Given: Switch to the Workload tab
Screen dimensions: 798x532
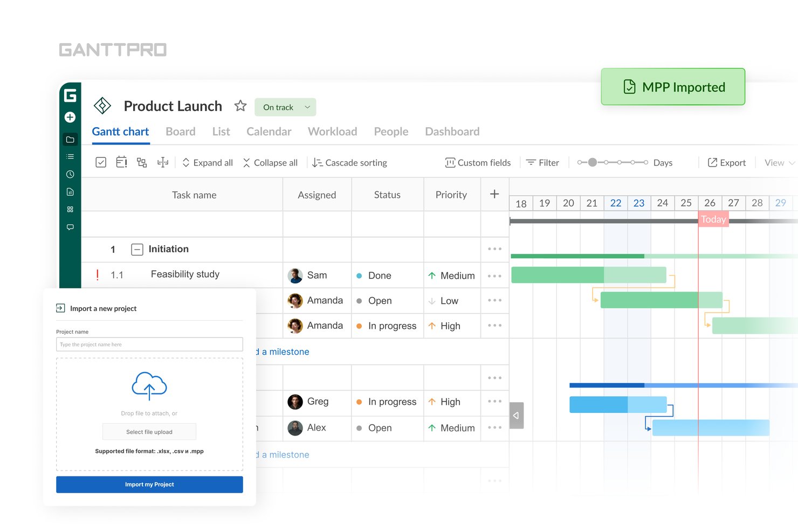Looking at the screenshot, I should [332, 132].
